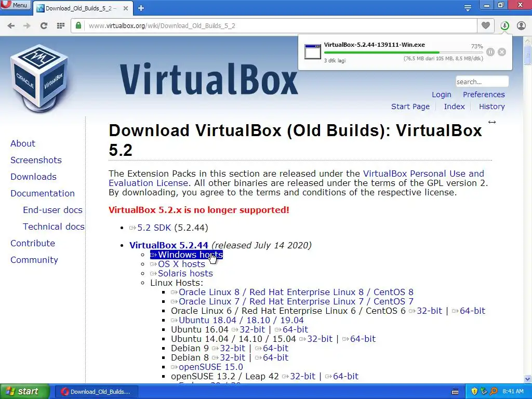Open the Login link
Image resolution: width=532 pixels, height=399 pixels.
[442, 95]
